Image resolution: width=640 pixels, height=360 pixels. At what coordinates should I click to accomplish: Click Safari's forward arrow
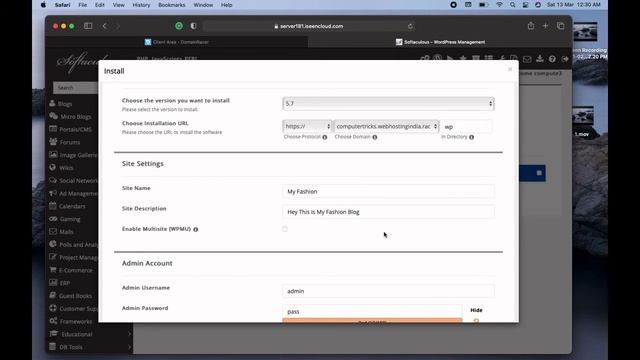point(118,26)
